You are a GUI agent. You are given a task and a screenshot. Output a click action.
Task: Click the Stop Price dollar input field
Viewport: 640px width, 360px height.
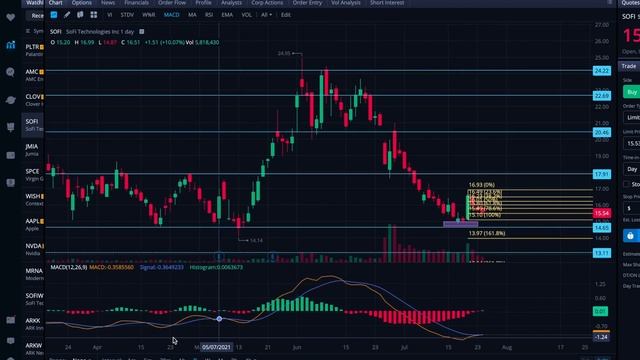pyautogui.click(x=631, y=208)
